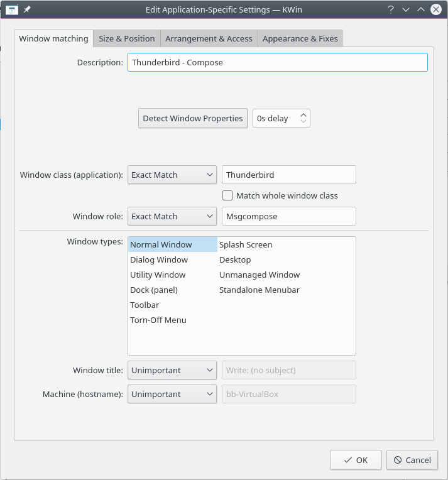Expand the Machine hostname match dropdown
The width and height of the screenshot is (448, 480).
coord(172,394)
